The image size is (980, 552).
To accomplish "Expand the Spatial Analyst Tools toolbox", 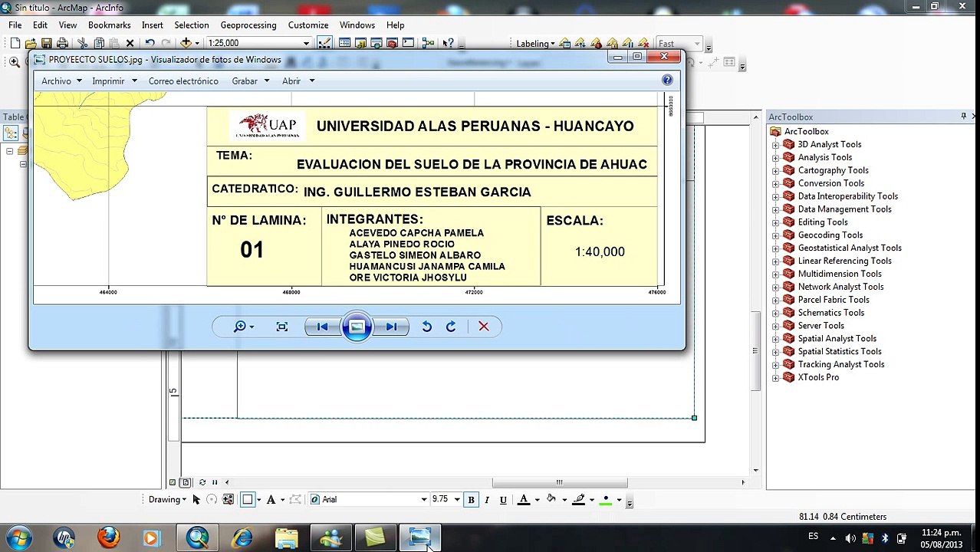I will [775, 338].
